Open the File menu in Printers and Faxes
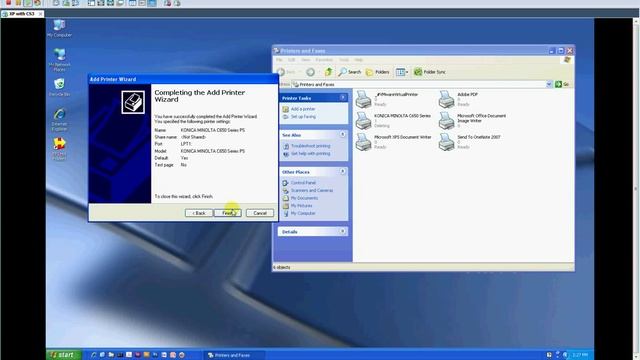The image size is (640, 360). pyautogui.click(x=279, y=60)
